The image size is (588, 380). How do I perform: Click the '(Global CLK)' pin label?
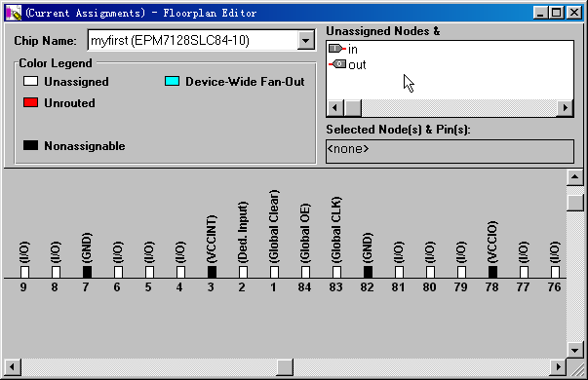click(336, 229)
